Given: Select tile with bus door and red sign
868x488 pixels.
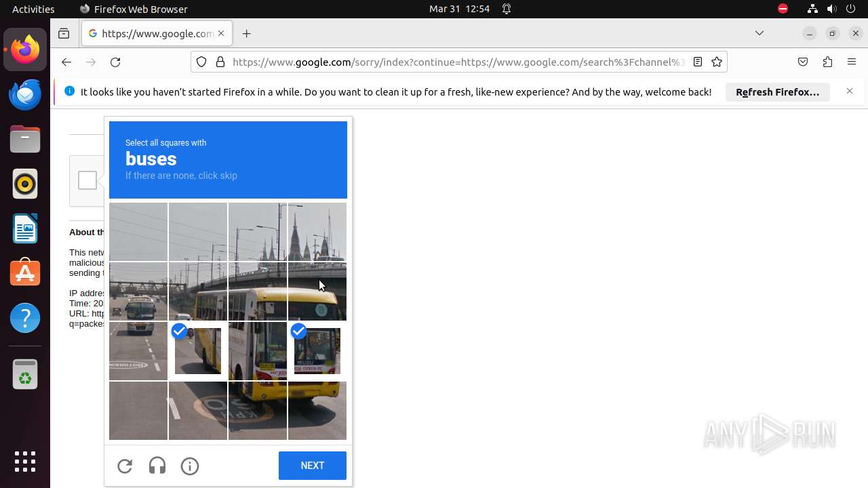Looking at the screenshot, I should click(x=258, y=351).
